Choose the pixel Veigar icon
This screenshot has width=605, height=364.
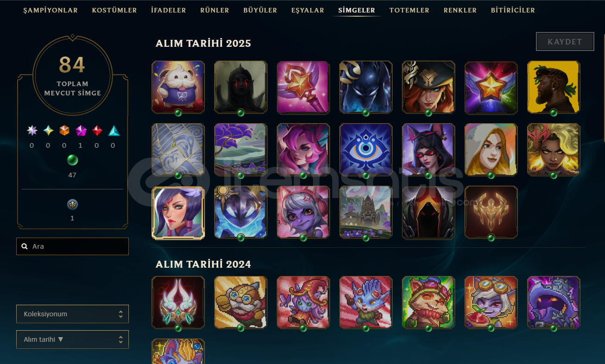click(x=554, y=302)
